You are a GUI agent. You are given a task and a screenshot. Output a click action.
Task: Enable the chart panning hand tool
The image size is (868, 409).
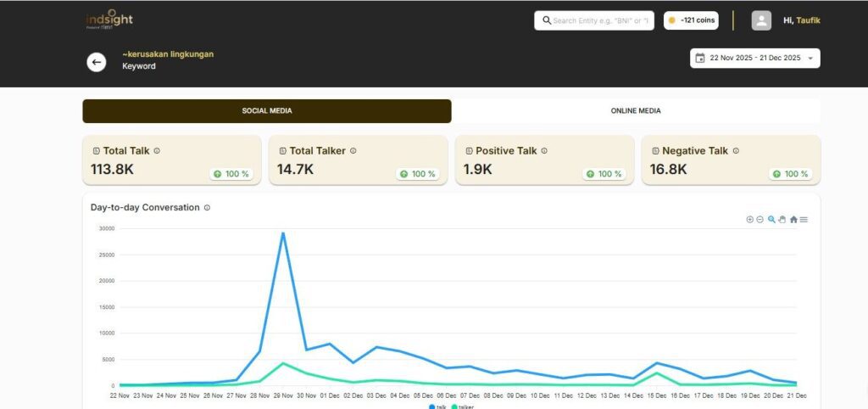point(782,219)
